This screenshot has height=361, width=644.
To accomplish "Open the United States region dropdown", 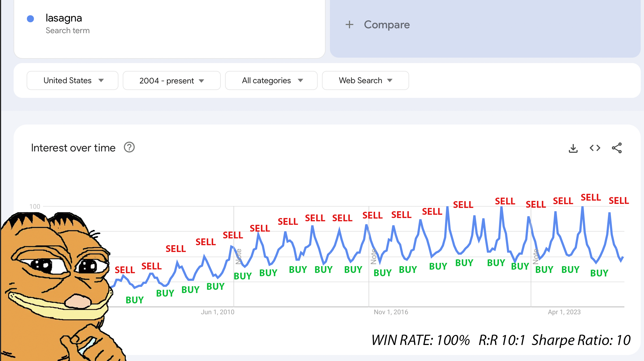I will click(x=72, y=80).
